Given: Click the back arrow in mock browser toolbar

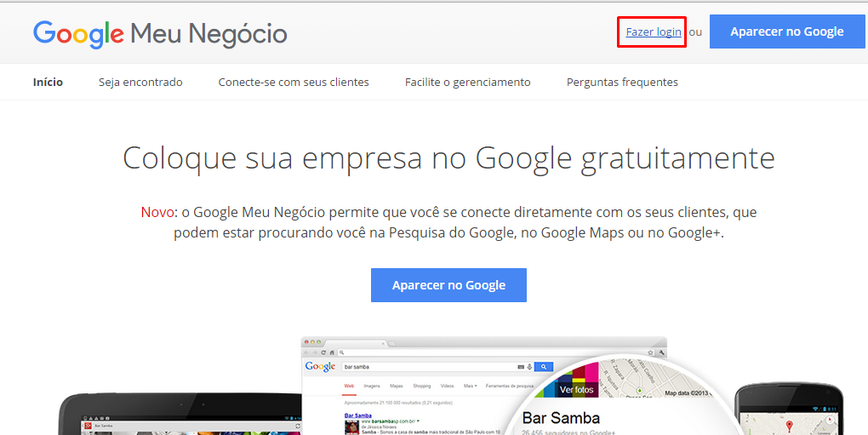Looking at the screenshot, I should pyautogui.click(x=306, y=352).
